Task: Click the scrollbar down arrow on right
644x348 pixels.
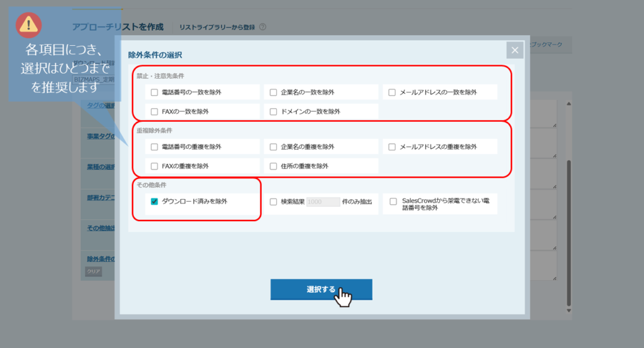Action: click(x=568, y=310)
